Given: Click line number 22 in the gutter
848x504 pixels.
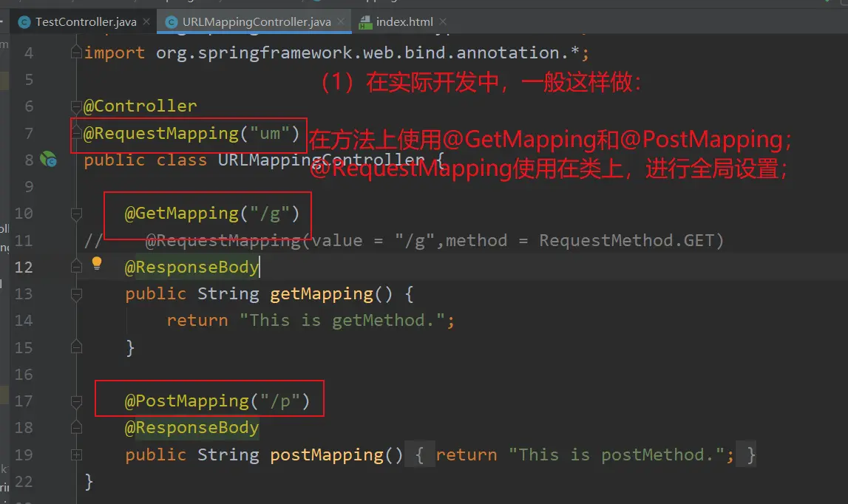Looking at the screenshot, I should click(x=23, y=482).
